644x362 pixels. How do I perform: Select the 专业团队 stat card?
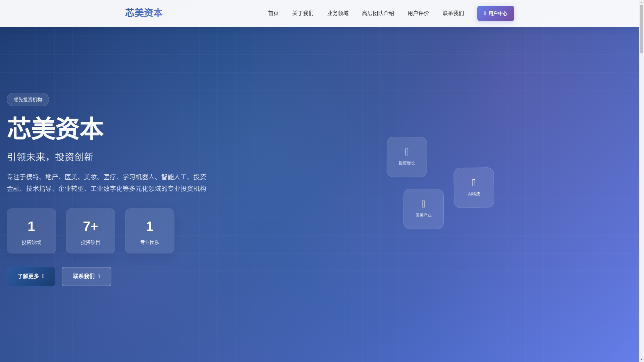point(150,231)
